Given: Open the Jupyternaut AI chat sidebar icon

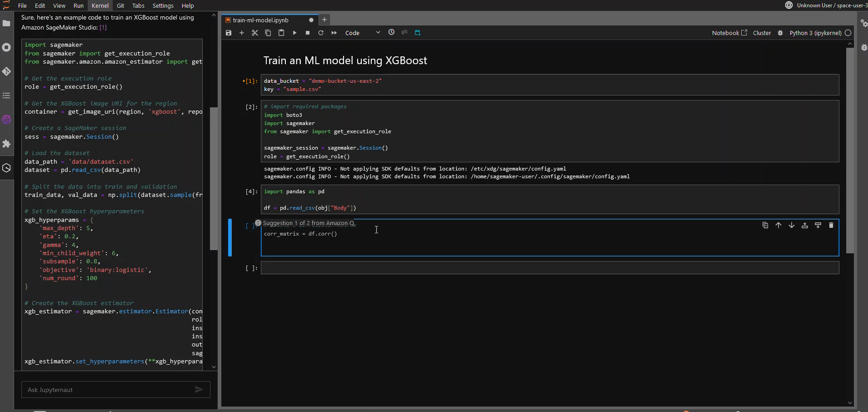Looking at the screenshot, I should [x=6, y=120].
